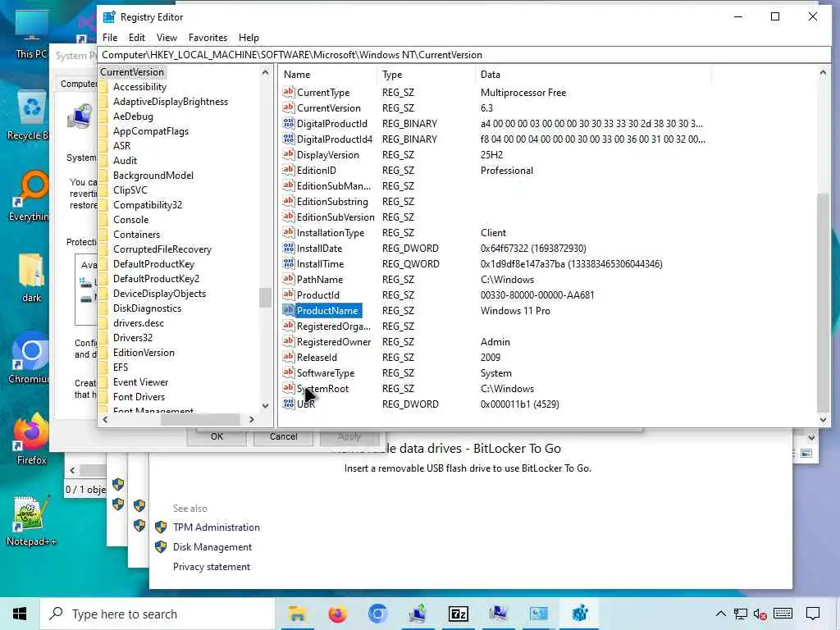Select the BackgroundModel key

(153, 176)
